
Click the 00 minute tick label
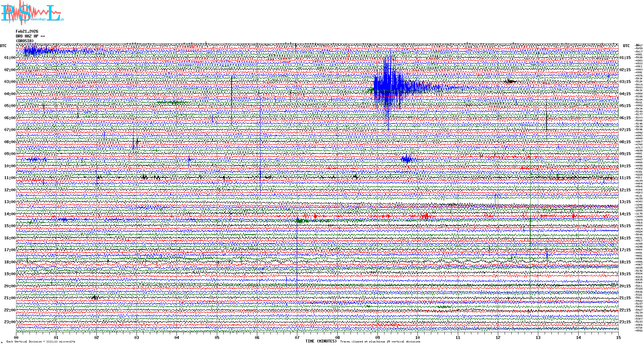pos(16,338)
